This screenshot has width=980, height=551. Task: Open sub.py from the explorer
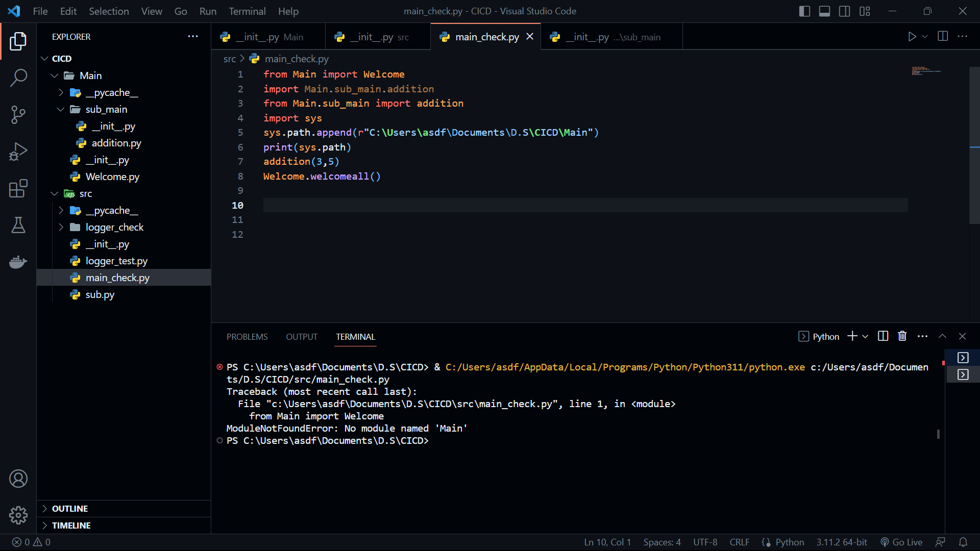tap(100, 294)
